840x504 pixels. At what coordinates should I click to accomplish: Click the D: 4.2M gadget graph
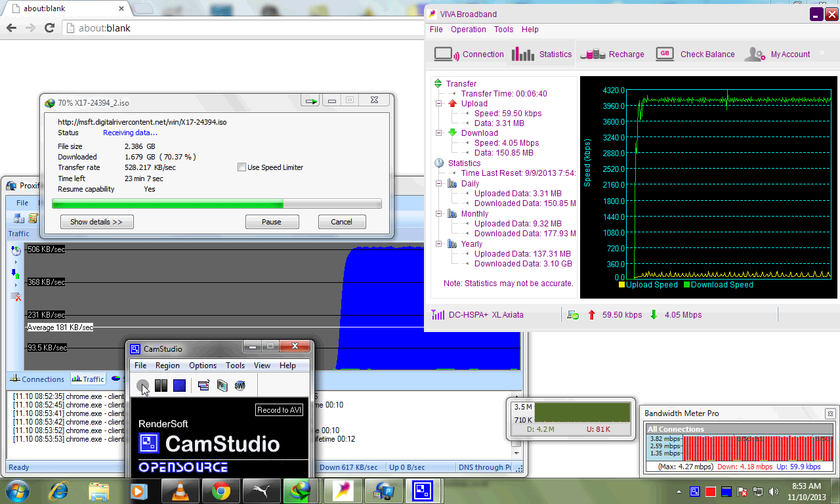(x=582, y=412)
